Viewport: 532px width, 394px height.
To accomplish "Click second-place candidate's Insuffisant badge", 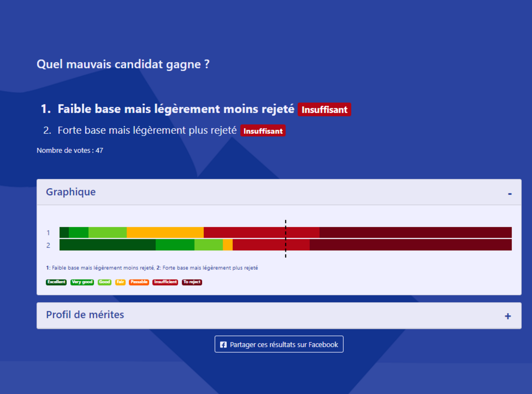I will (263, 131).
